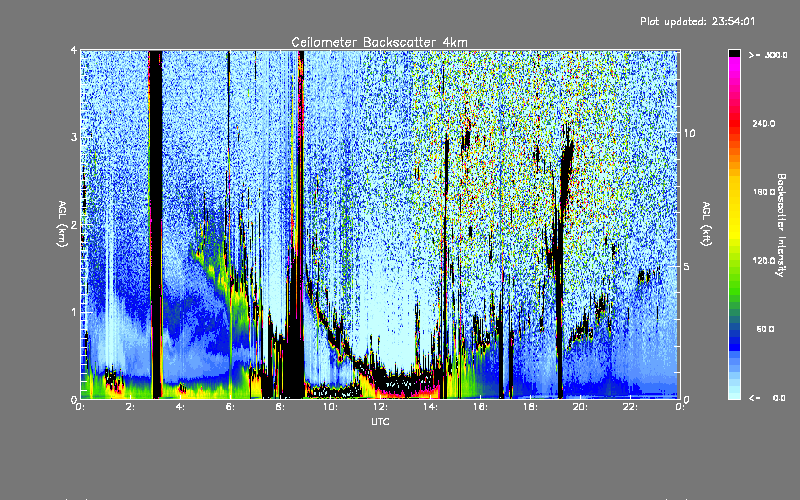
Task: Click the '240.0' colorbar value label
Action: (764, 123)
